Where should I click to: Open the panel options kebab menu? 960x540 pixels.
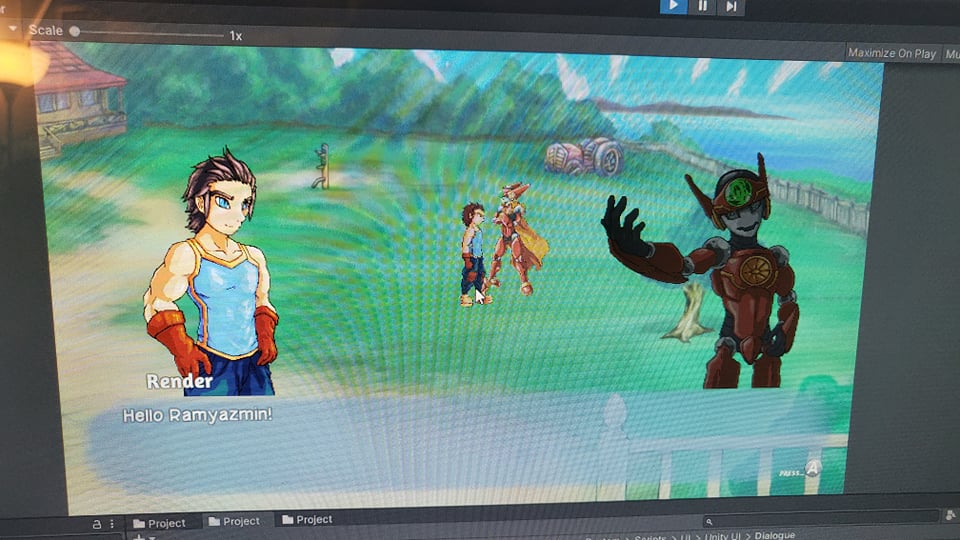[x=112, y=524]
